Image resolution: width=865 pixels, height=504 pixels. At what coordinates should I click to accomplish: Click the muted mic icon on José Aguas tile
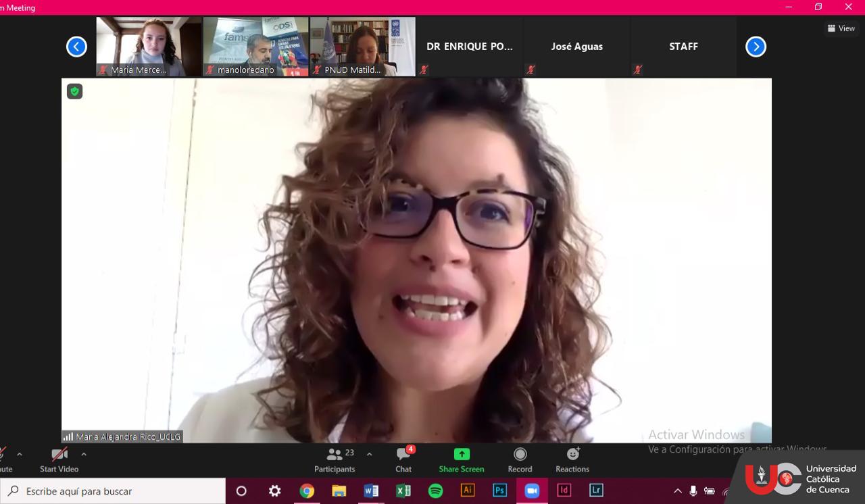tap(530, 70)
